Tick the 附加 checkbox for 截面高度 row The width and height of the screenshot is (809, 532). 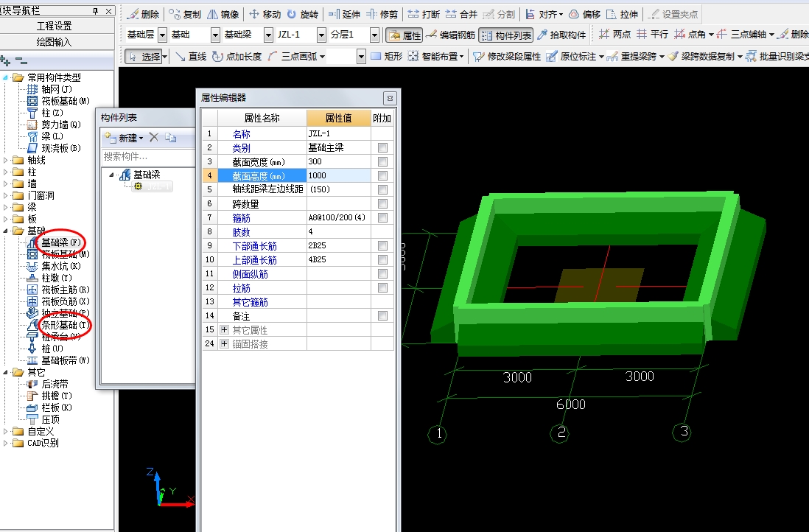[382, 175]
